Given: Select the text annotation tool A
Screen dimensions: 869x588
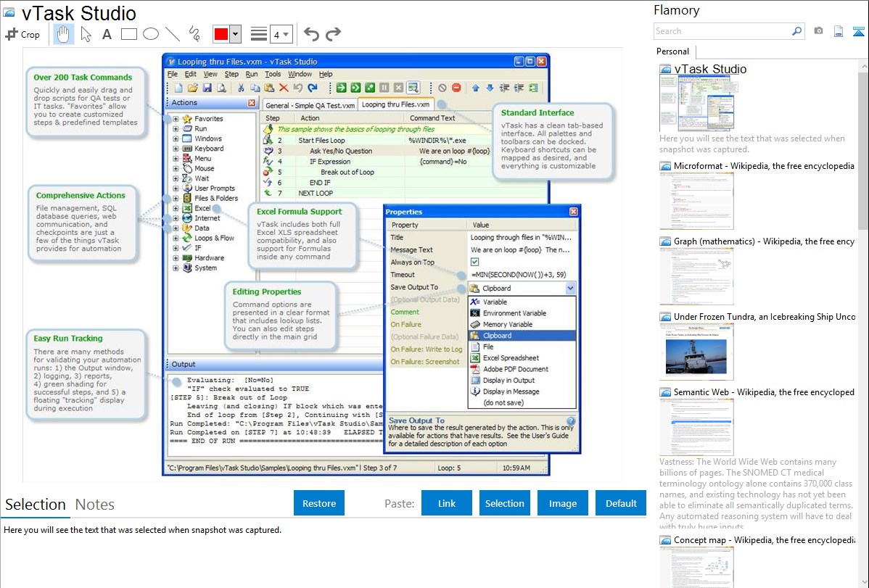Looking at the screenshot, I should click(x=107, y=34).
